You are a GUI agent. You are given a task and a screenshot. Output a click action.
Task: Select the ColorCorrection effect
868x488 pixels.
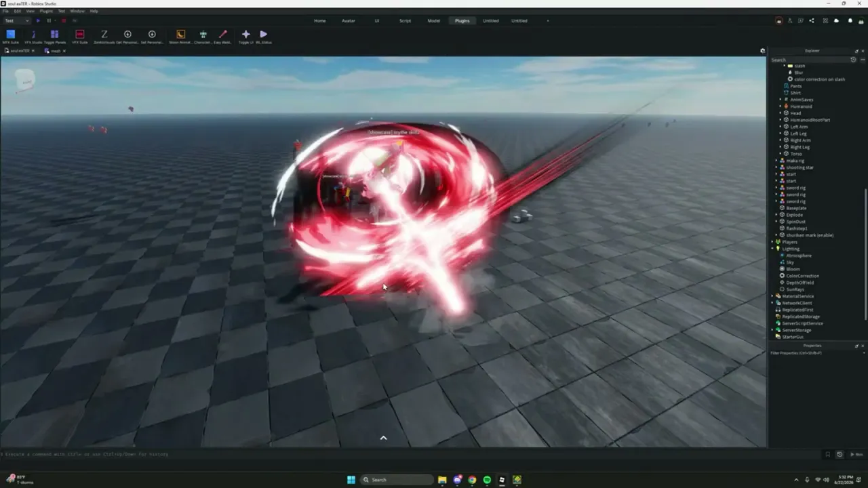(x=802, y=276)
